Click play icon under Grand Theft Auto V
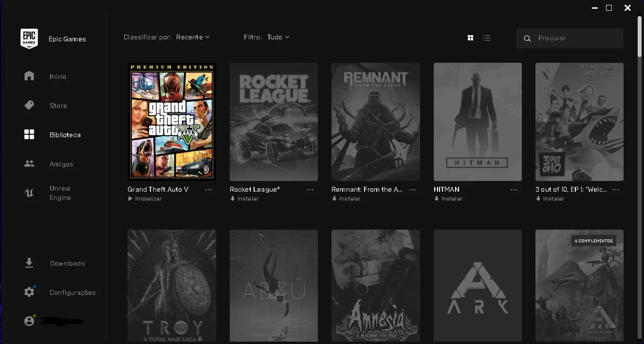Screen dimensions: 644x344 tap(130, 199)
